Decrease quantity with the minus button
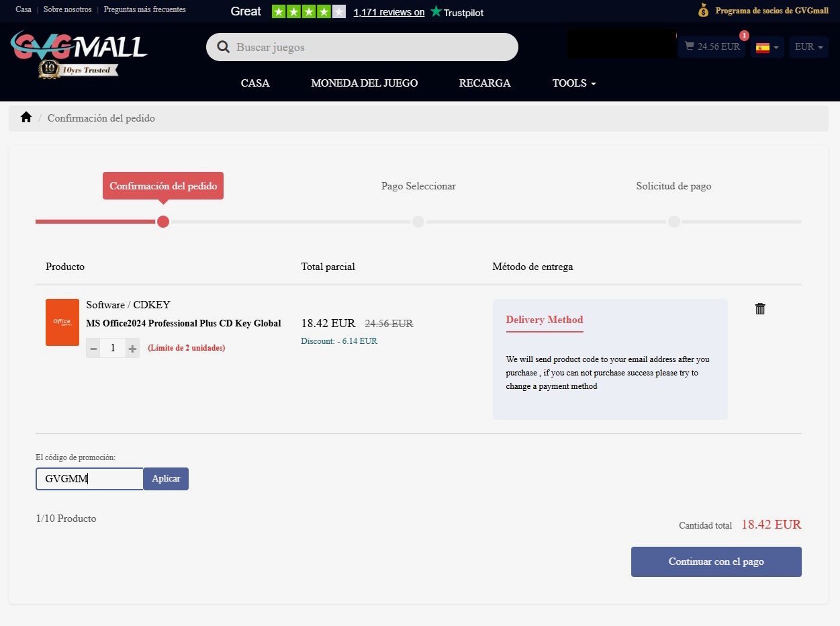 (x=93, y=348)
